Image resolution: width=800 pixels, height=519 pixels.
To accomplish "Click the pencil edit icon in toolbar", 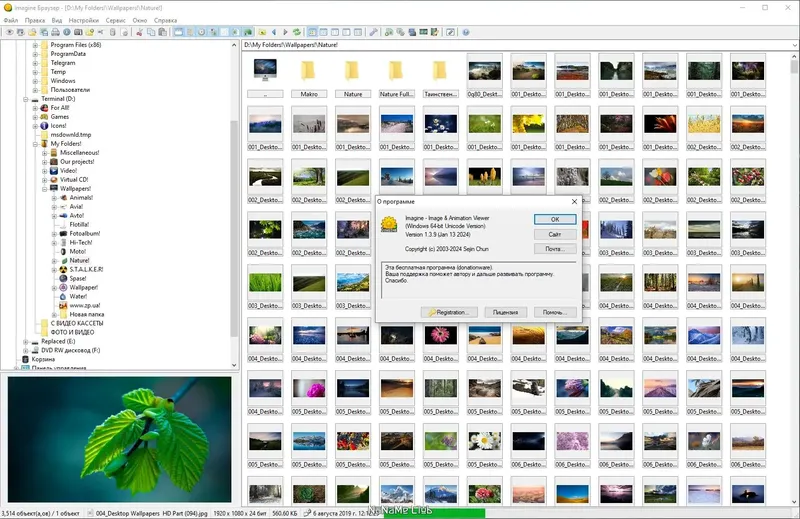I will point(451,32).
